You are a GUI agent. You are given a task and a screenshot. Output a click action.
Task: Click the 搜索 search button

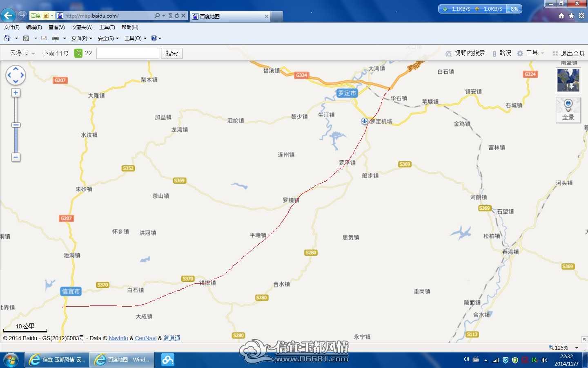(x=172, y=53)
